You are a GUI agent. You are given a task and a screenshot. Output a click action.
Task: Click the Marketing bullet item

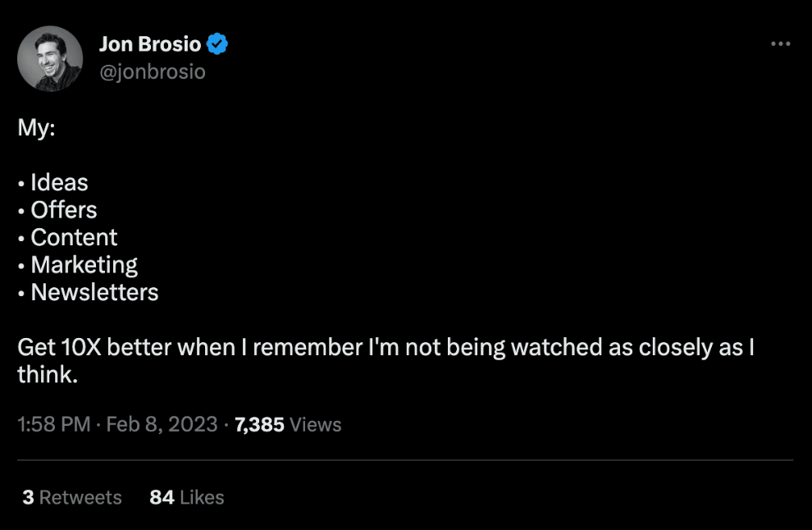click(84, 265)
